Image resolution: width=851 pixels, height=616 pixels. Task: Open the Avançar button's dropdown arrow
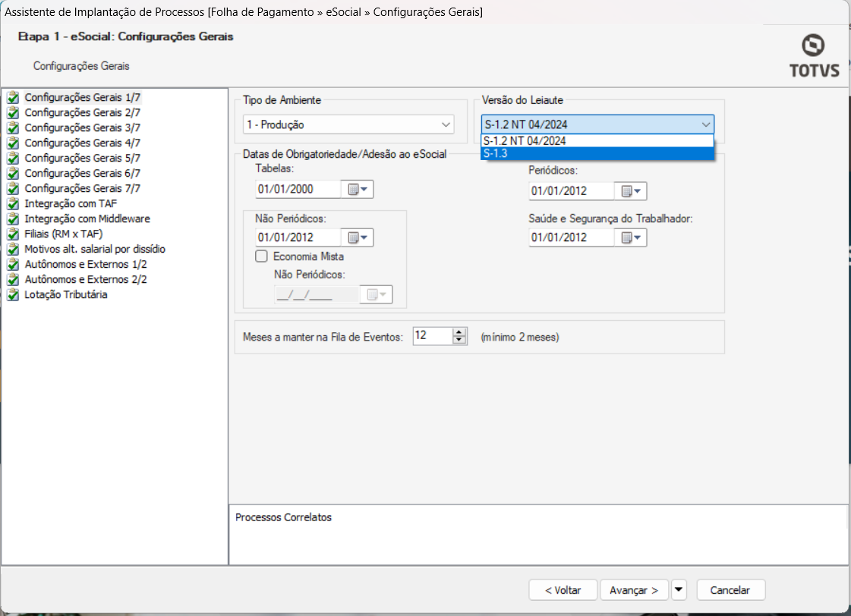coord(679,590)
